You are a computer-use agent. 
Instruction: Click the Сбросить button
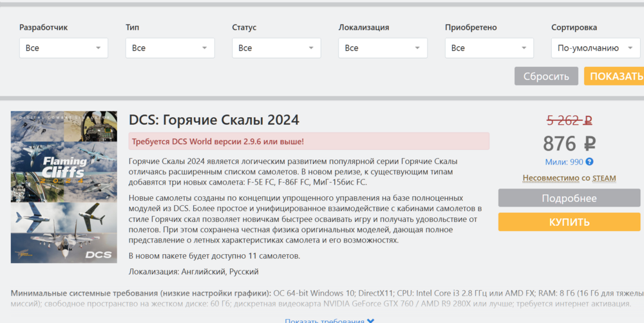tap(546, 77)
